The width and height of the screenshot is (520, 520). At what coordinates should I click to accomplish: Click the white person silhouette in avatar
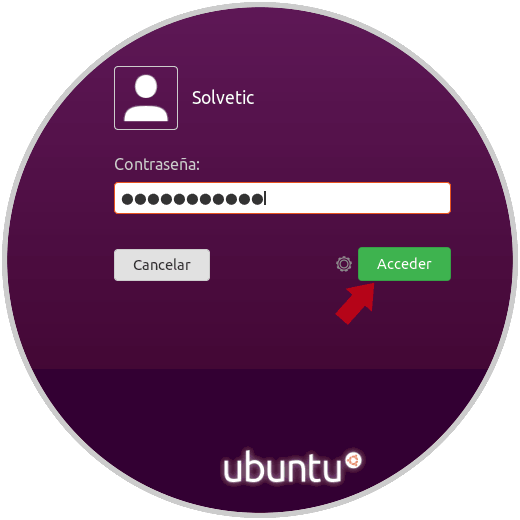coord(146,98)
